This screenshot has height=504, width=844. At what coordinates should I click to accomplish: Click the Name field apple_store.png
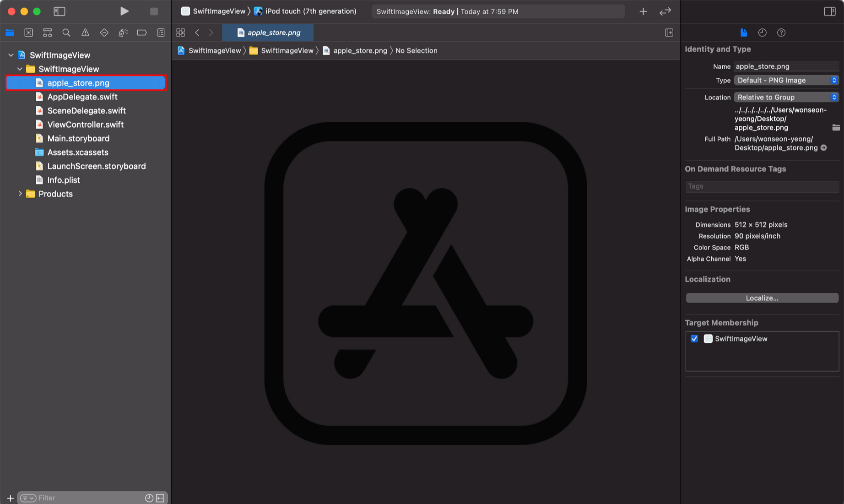(x=786, y=66)
